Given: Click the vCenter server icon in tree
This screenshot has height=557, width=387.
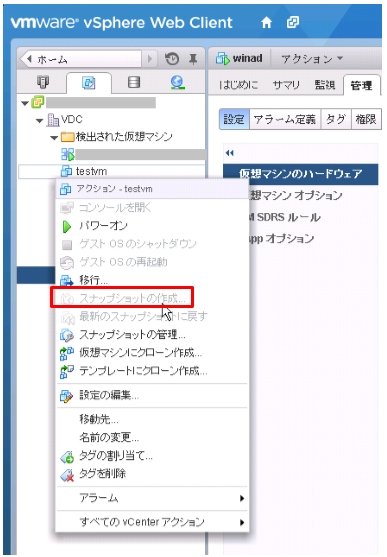Looking at the screenshot, I should [x=38, y=102].
